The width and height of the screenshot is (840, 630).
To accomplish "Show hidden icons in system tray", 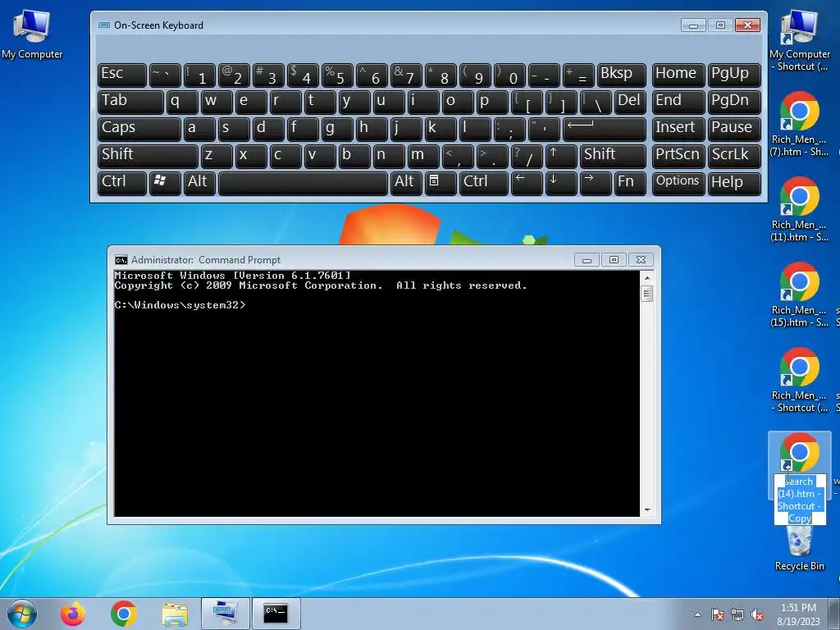I will (x=697, y=614).
